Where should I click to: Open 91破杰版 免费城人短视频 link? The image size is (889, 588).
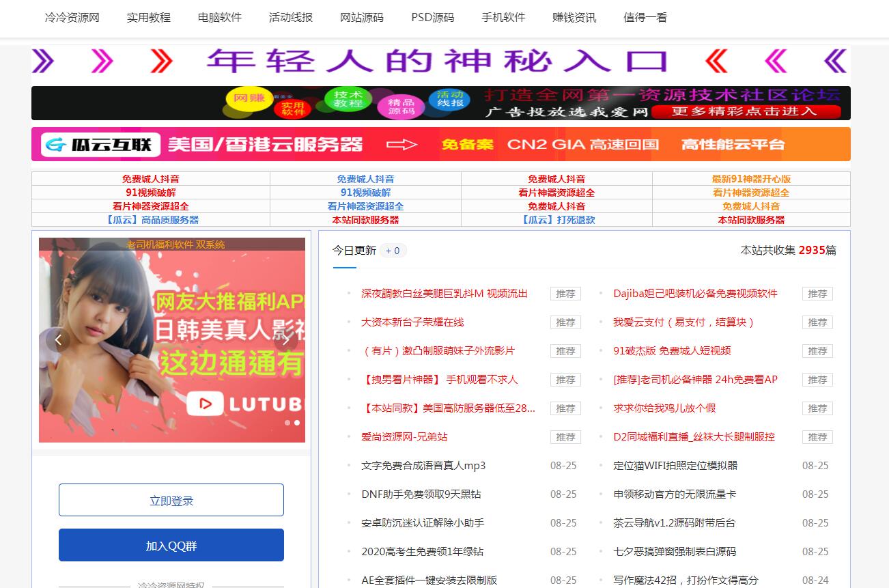tap(672, 351)
